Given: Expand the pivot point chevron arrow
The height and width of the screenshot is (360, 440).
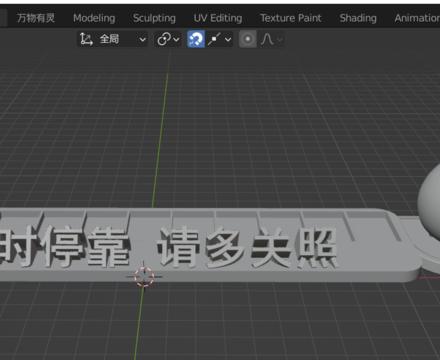Looking at the screenshot, I should coord(176,40).
